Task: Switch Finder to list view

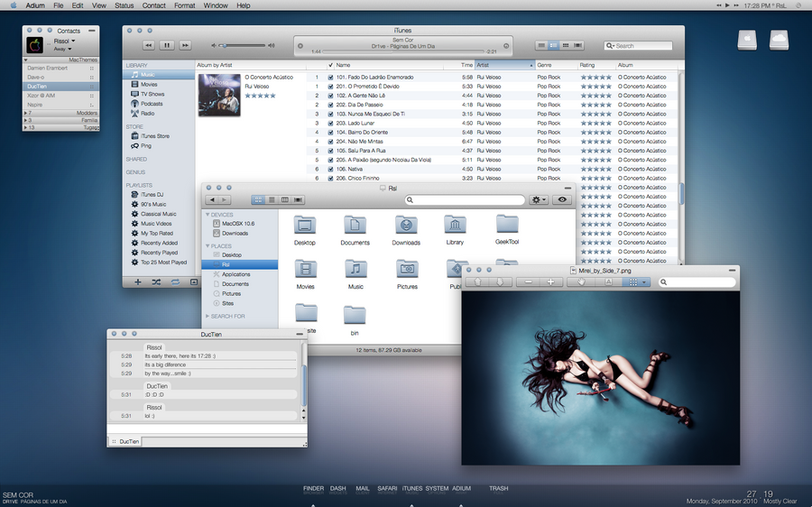Action: click(272, 200)
